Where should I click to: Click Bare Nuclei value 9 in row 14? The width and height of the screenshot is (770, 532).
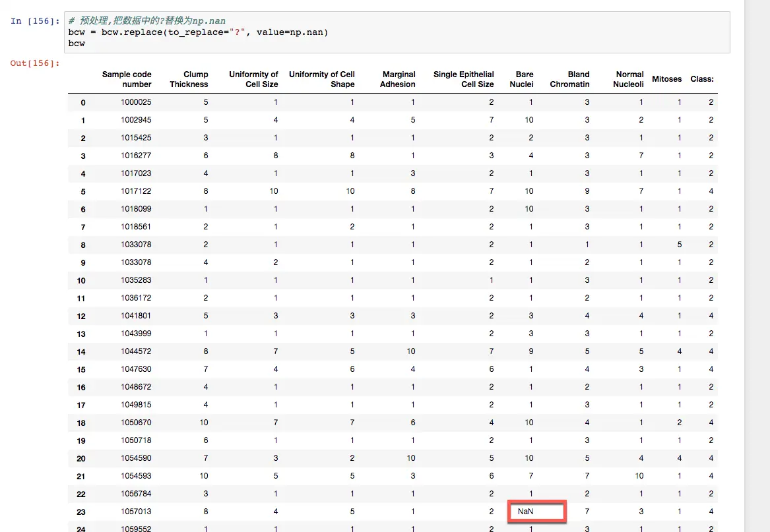click(x=531, y=351)
